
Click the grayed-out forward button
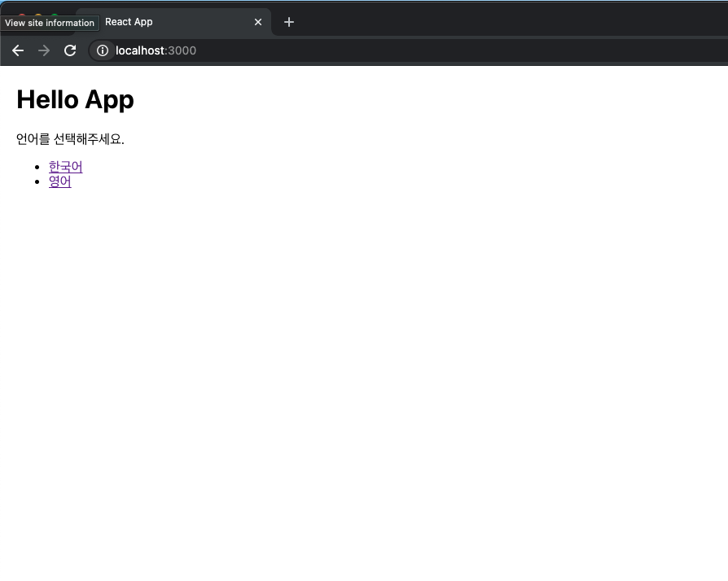[43, 50]
